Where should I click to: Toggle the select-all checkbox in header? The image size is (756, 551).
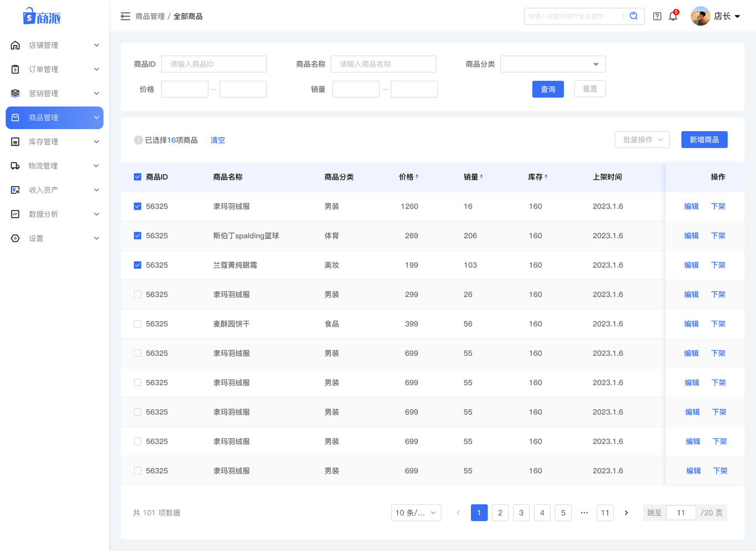click(x=137, y=177)
